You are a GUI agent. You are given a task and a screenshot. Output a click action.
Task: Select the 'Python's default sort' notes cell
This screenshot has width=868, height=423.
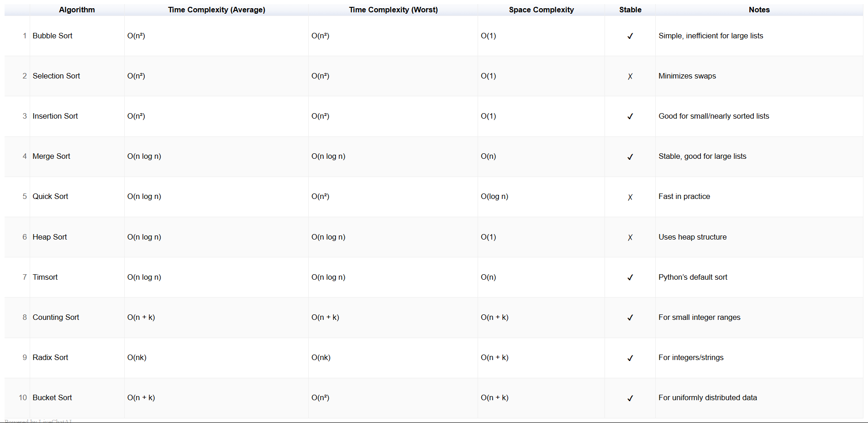click(x=759, y=277)
